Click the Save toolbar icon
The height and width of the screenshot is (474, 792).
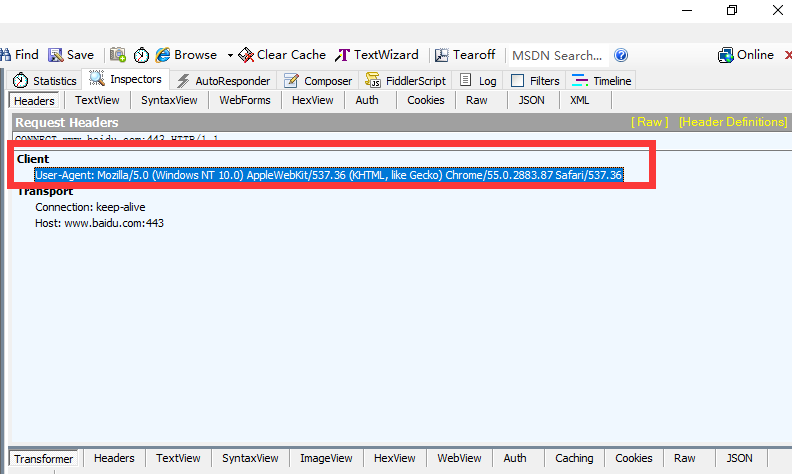click(x=71, y=55)
